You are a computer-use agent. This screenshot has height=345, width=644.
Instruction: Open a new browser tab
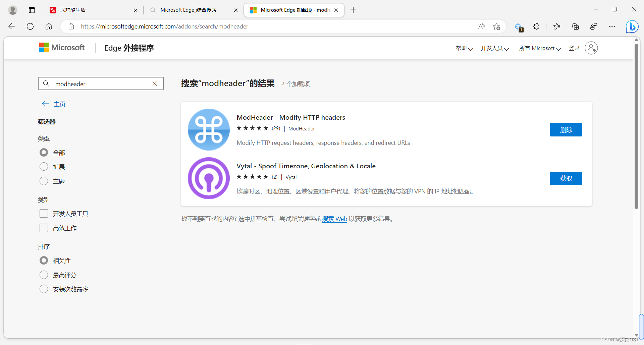pos(353,10)
